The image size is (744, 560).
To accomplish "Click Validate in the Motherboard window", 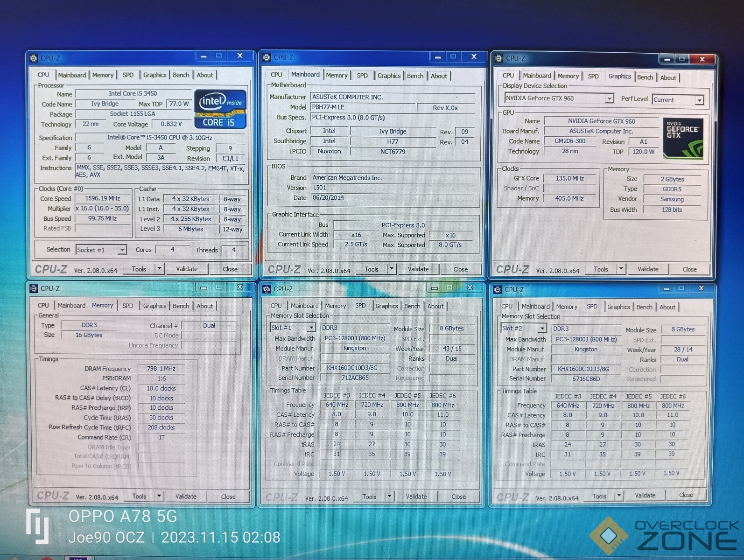I will (418, 269).
